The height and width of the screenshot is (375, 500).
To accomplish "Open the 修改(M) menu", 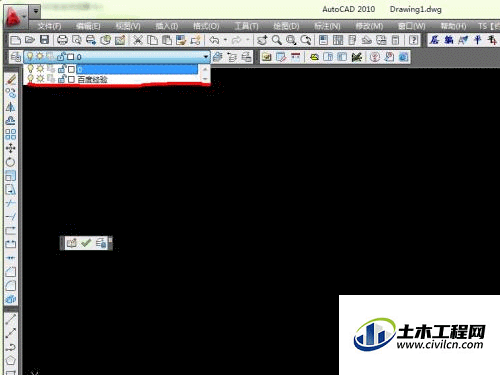I will (369, 26).
